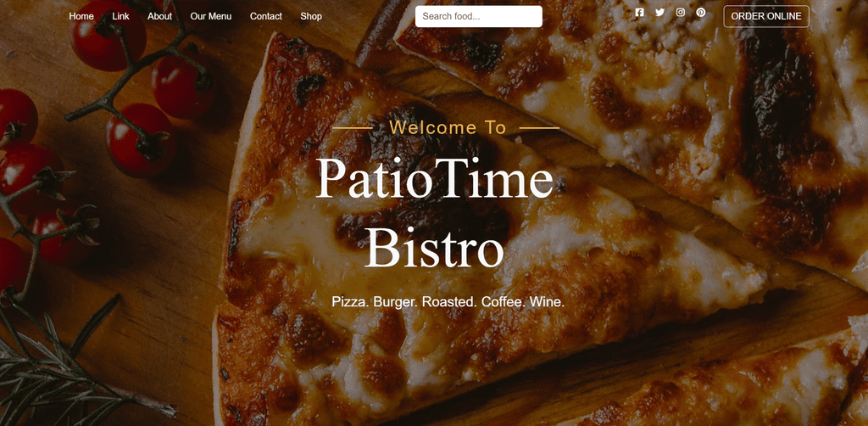The width and height of the screenshot is (868, 426).
Task: Open the Instagram social icon
Action: pyautogui.click(x=681, y=12)
